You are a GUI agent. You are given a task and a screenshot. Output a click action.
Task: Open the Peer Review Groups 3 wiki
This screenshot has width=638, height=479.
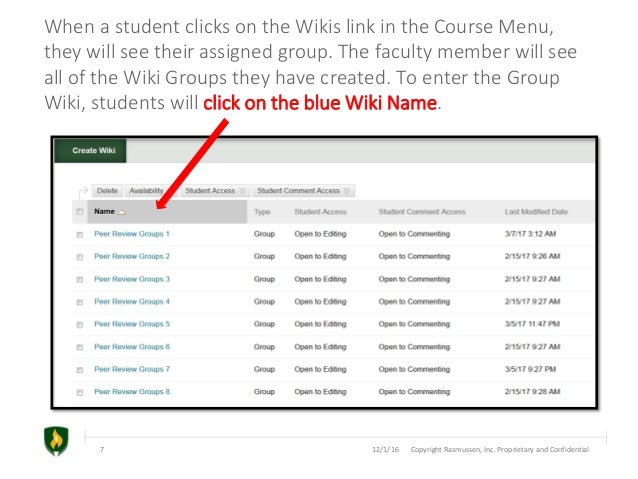(x=132, y=279)
